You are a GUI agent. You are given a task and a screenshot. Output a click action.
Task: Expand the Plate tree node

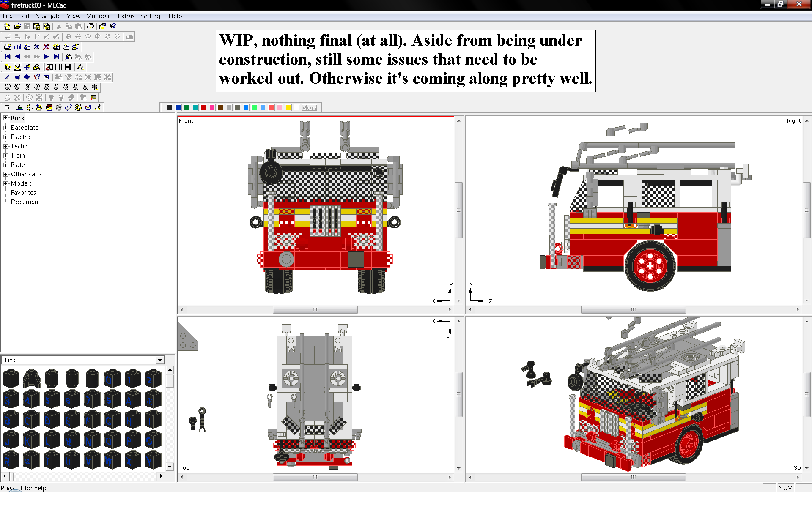pyautogui.click(x=6, y=164)
